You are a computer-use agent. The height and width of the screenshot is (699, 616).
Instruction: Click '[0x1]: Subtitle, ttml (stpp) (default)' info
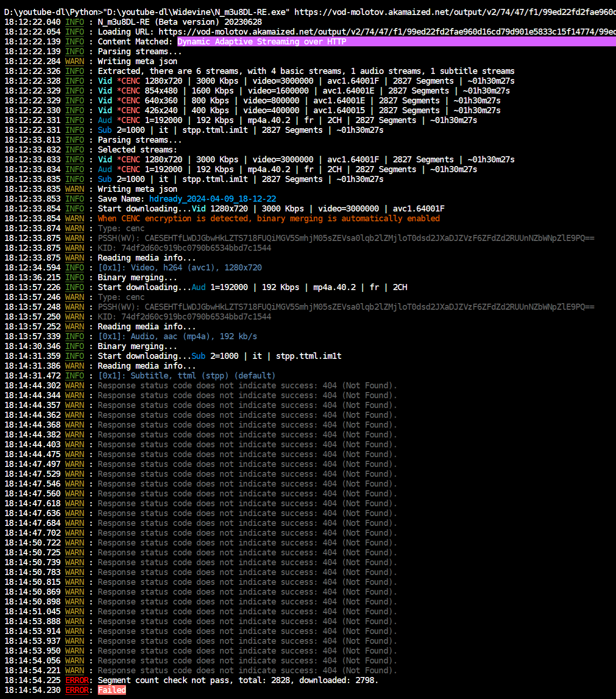(187, 376)
